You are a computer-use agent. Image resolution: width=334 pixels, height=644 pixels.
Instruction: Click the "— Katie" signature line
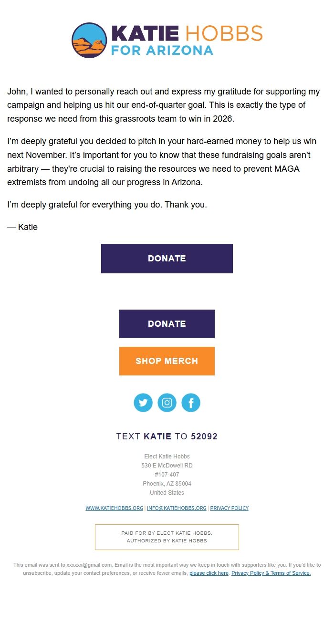pyautogui.click(x=22, y=227)
